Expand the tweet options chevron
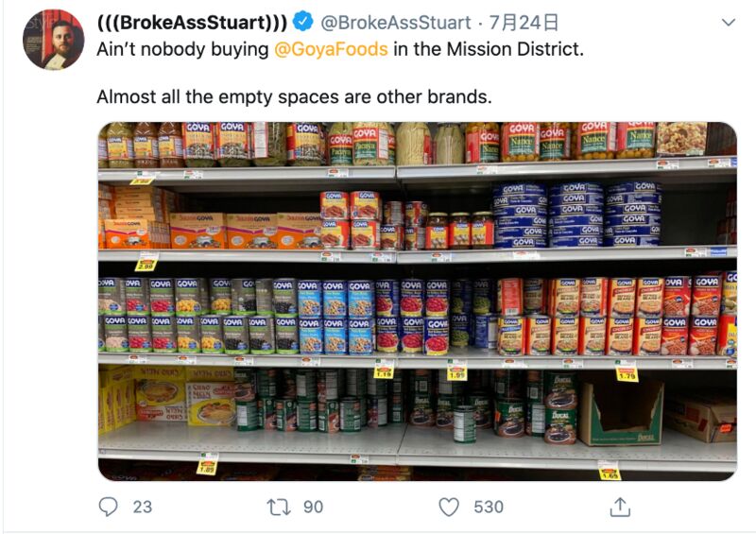This screenshot has width=756, height=534. pos(728,22)
